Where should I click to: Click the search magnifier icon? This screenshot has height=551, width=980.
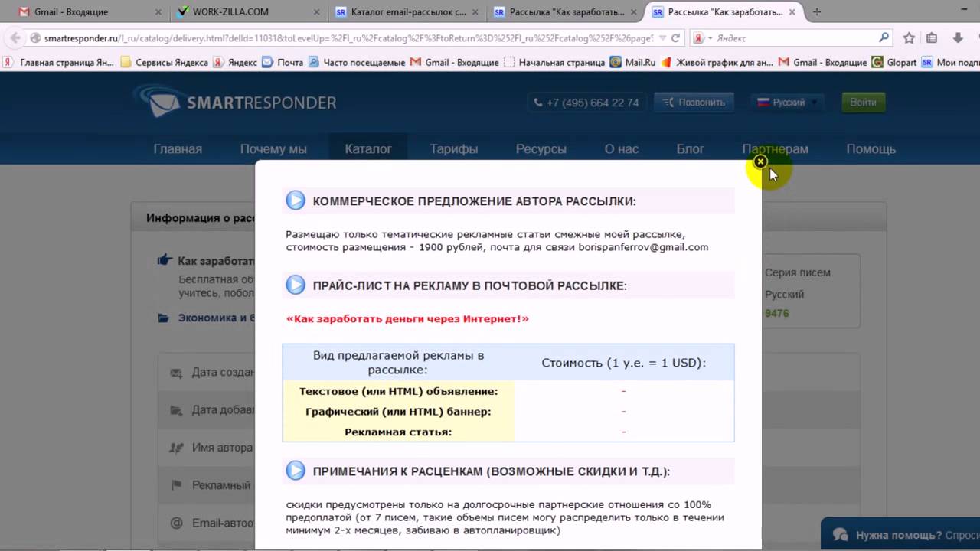click(x=884, y=37)
